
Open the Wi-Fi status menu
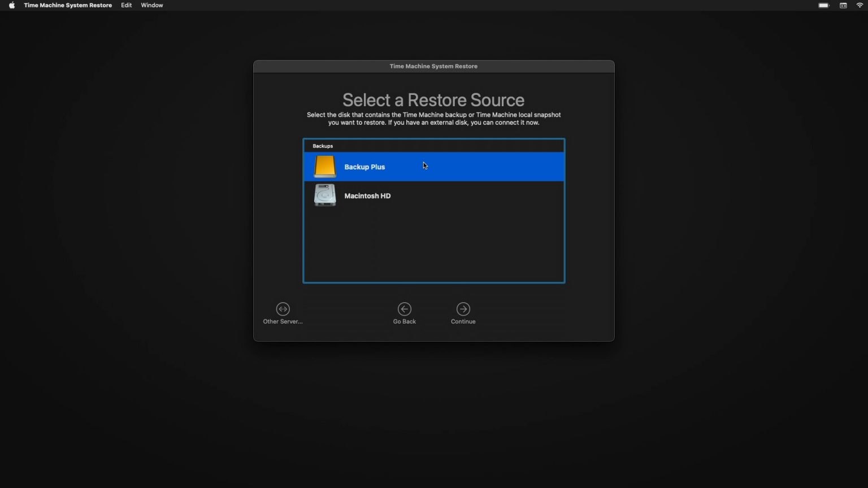[x=860, y=5]
